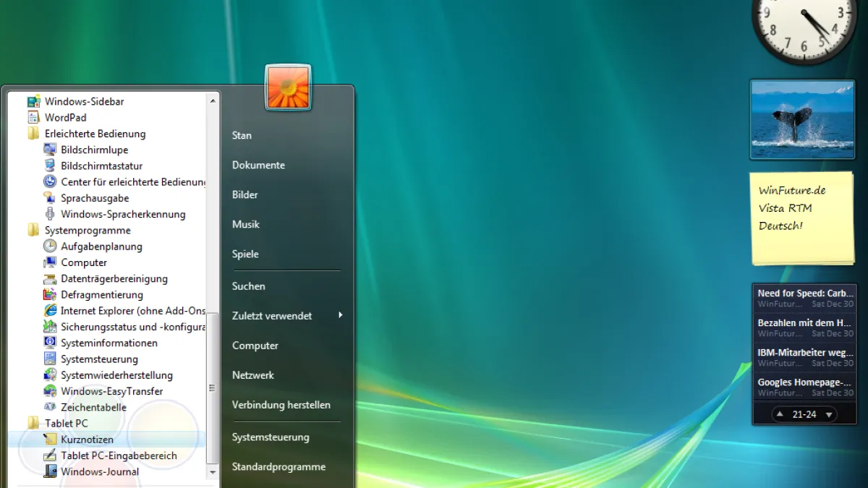Click Suchen in the Start menu
This screenshot has height=488, width=868.
click(248, 286)
